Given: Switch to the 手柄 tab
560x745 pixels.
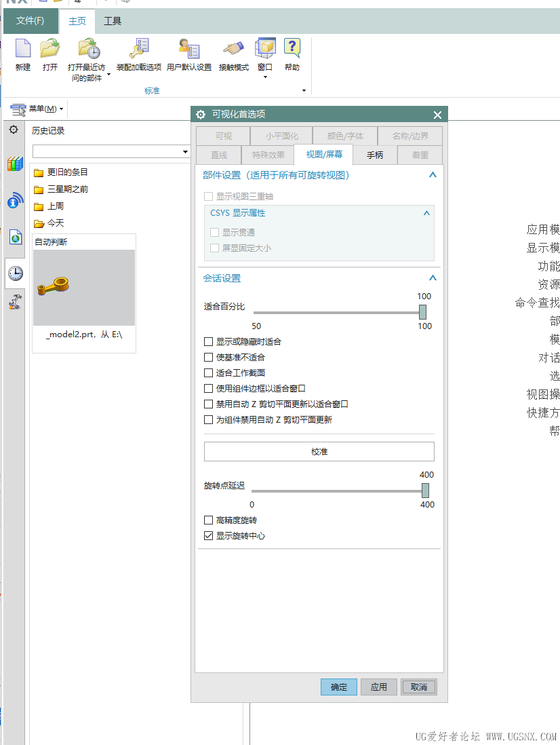Looking at the screenshot, I should click(375, 155).
